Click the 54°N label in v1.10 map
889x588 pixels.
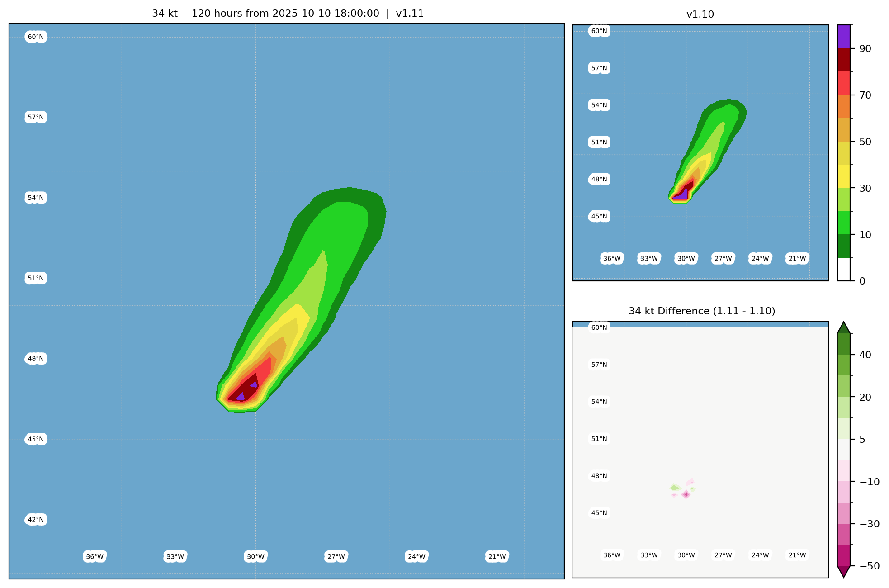[599, 105]
